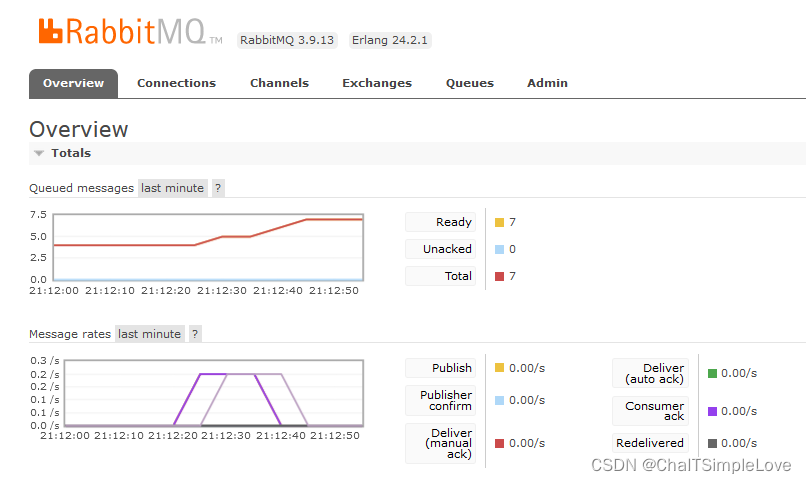Click the red Deliver manual ack swatch

point(499,443)
